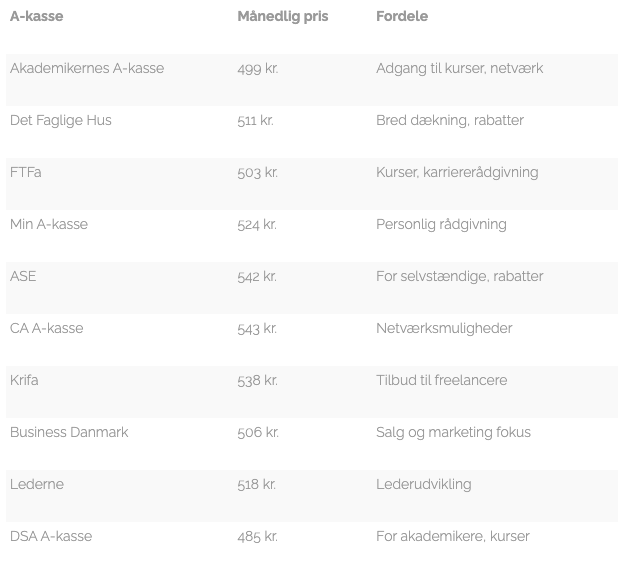
Task: Click the A-kasse column header
Action: (x=36, y=17)
